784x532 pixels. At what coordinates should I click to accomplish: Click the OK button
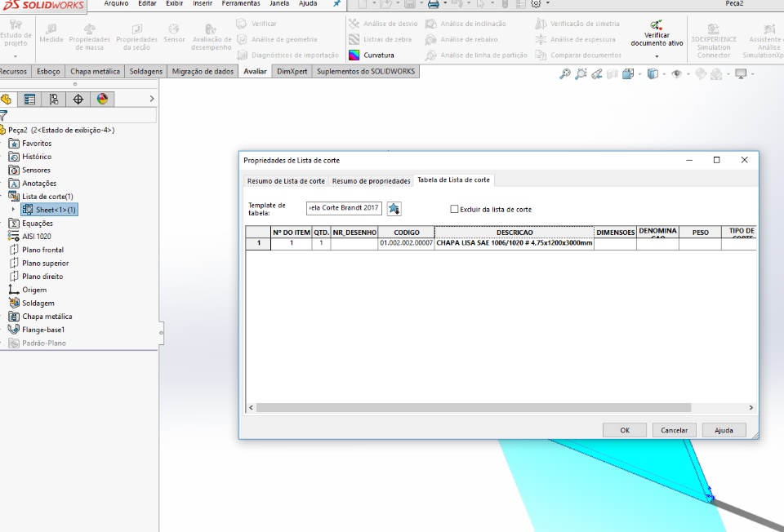(625, 430)
